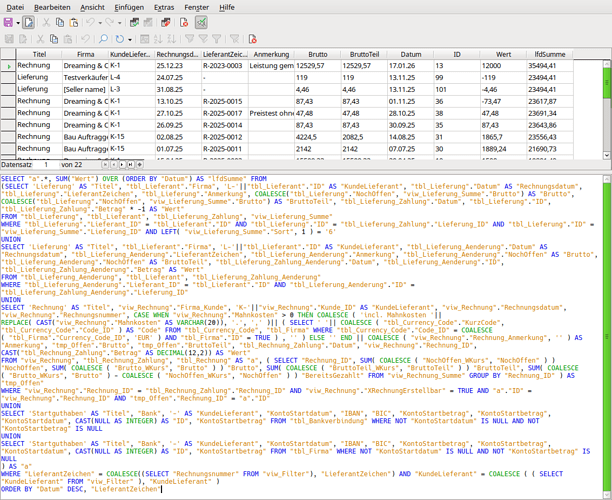
Task: Add a new record with the navigation star button
Action: (x=139, y=165)
